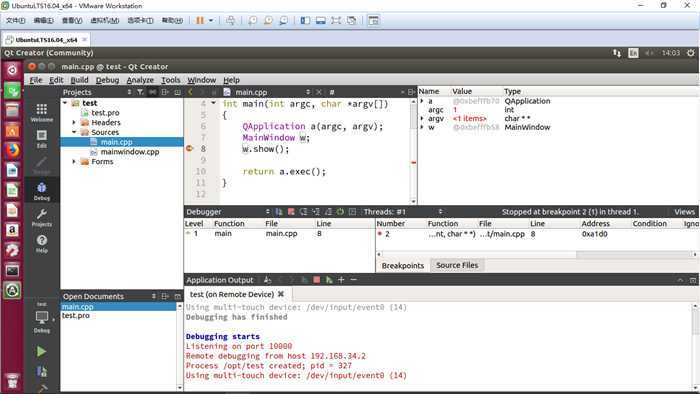700x394 pixels.
Task: Open the Debug menu
Action: pyautogui.click(x=107, y=80)
